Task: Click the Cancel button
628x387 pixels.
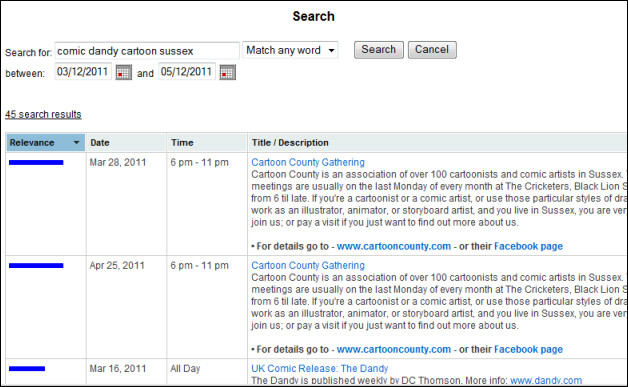Action: click(432, 50)
